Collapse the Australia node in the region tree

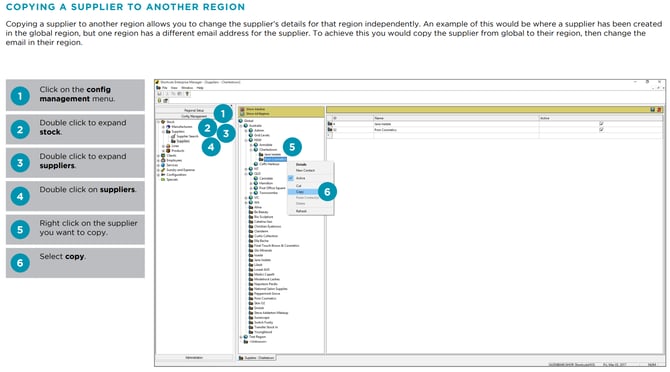[x=241, y=126]
